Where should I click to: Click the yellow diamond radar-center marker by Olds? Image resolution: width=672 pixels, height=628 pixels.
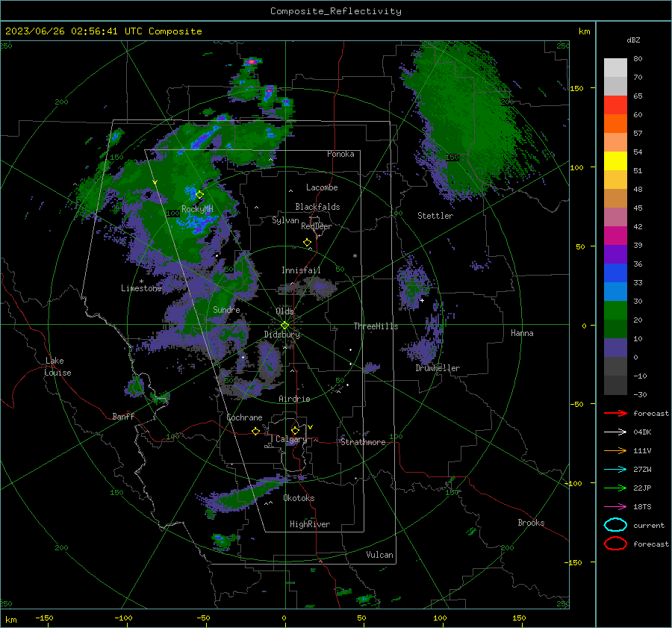coord(285,325)
